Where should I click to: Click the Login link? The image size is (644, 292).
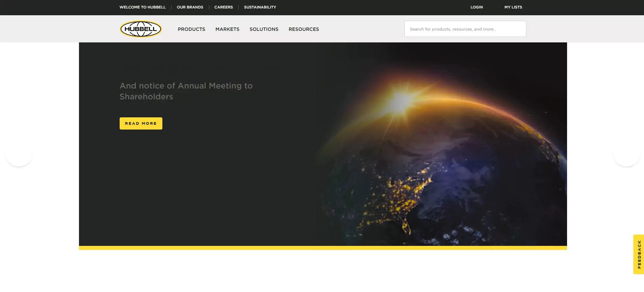(x=477, y=7)
